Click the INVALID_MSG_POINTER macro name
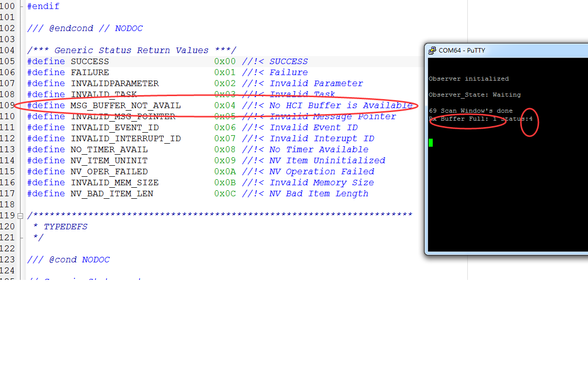Screen dimensions: 588x378 123,117
